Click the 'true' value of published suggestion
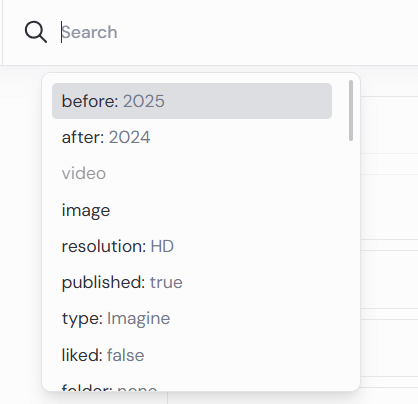Viewport: 418px width, 404px height. tap(166, 282)
